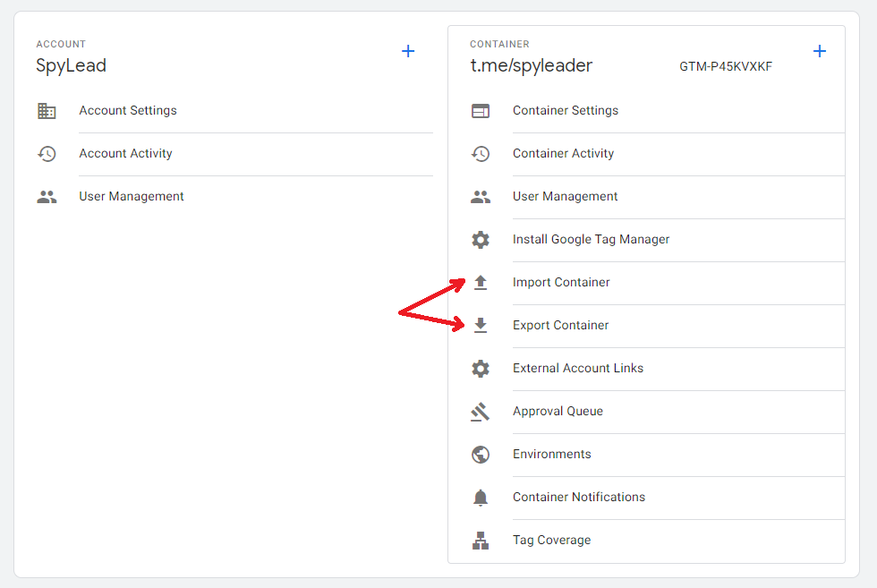Click the container ID GTM-P45KVXKF

tap(726, 66)
